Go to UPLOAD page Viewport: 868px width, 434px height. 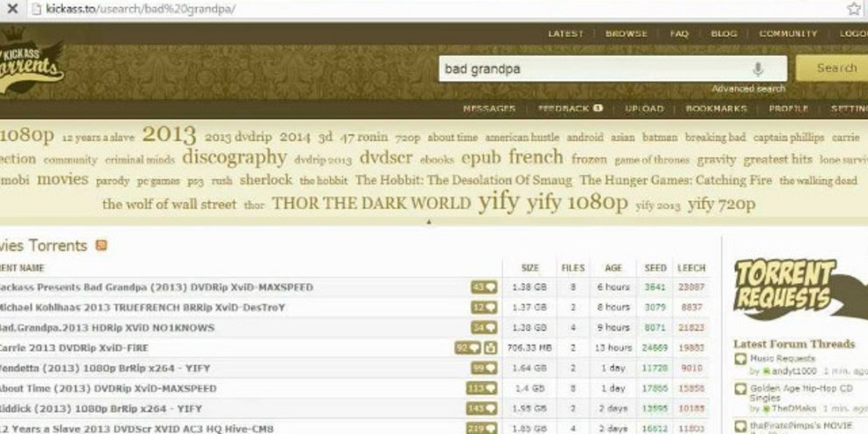pyautogui.click(x=644, y=108)
